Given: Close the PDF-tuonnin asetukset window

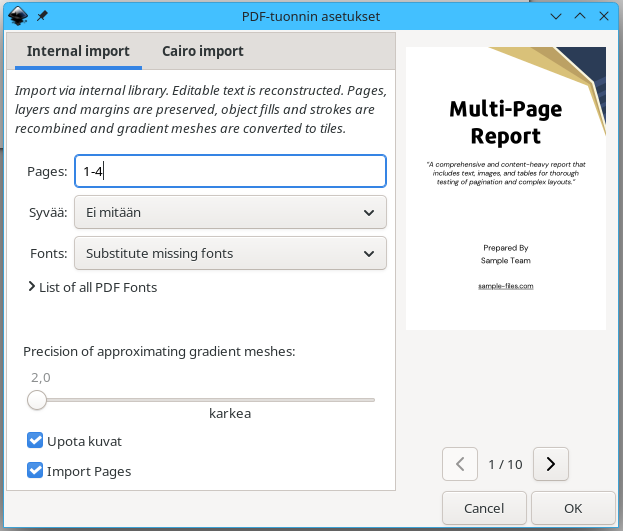Looking at the screenshot, I should click(x=604, y=17).
